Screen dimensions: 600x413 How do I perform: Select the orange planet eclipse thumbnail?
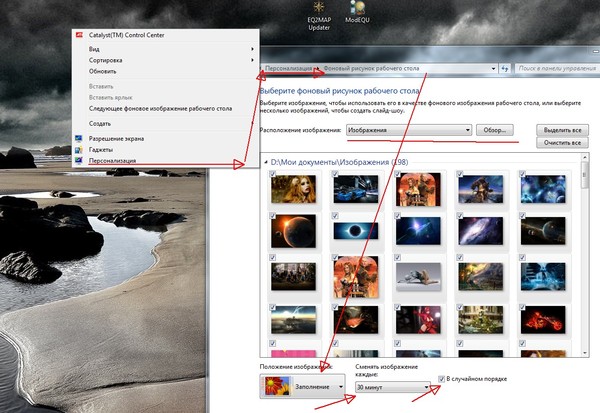pyautogui.click(x=293, y=231)
